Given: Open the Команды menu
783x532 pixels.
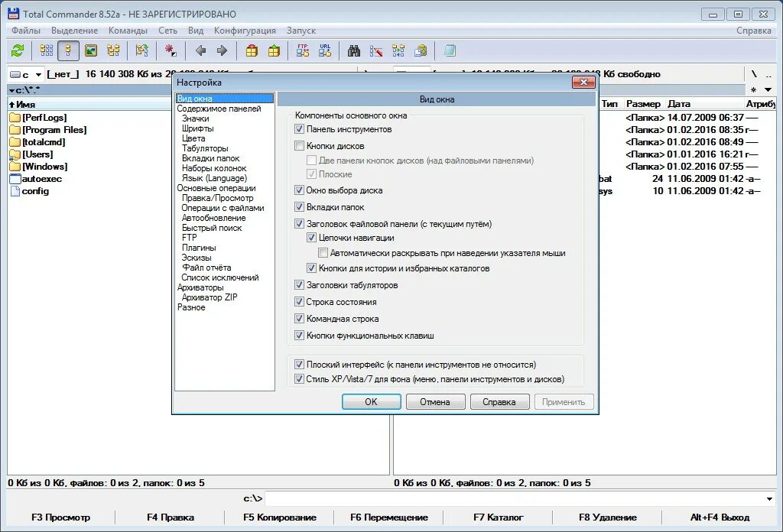Looking at the screenshot, I should [128, 31].
